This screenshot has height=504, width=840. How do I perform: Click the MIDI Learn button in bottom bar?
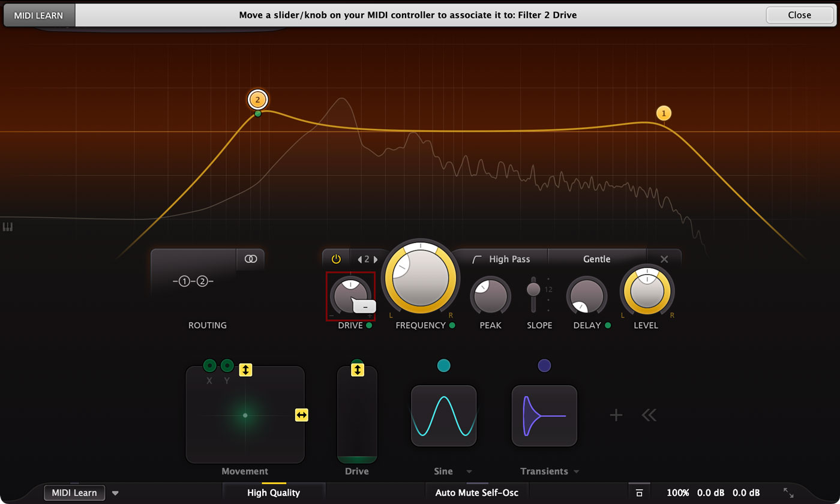(x=74, y=493)
